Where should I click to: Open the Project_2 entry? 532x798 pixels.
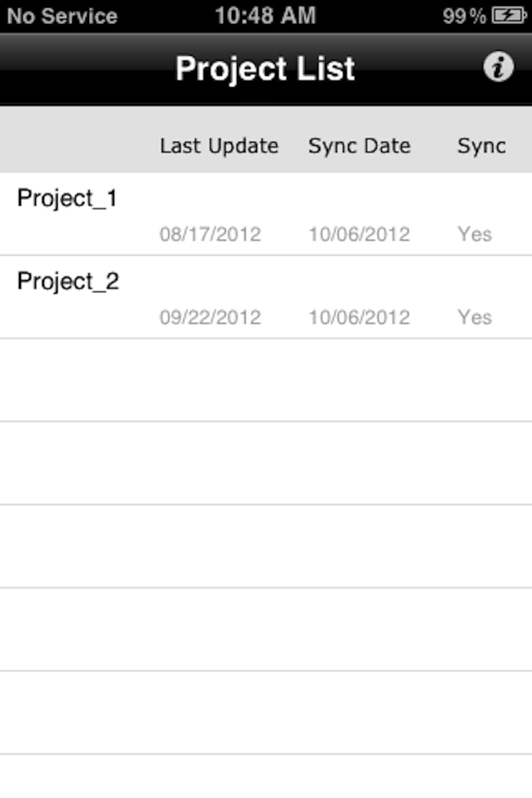tap(266, 297)
